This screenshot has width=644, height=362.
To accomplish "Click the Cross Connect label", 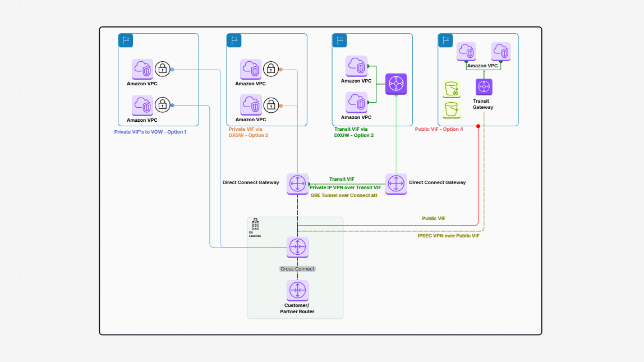I will point(297,269).
